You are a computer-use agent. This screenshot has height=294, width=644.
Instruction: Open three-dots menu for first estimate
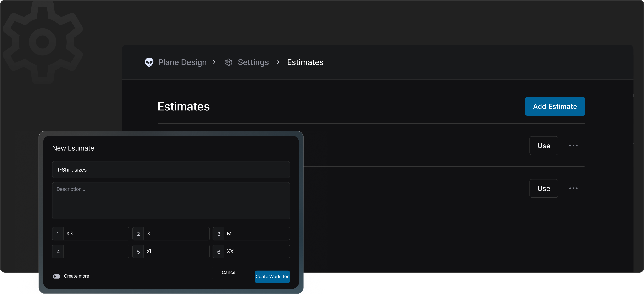(x=573, y=146)
